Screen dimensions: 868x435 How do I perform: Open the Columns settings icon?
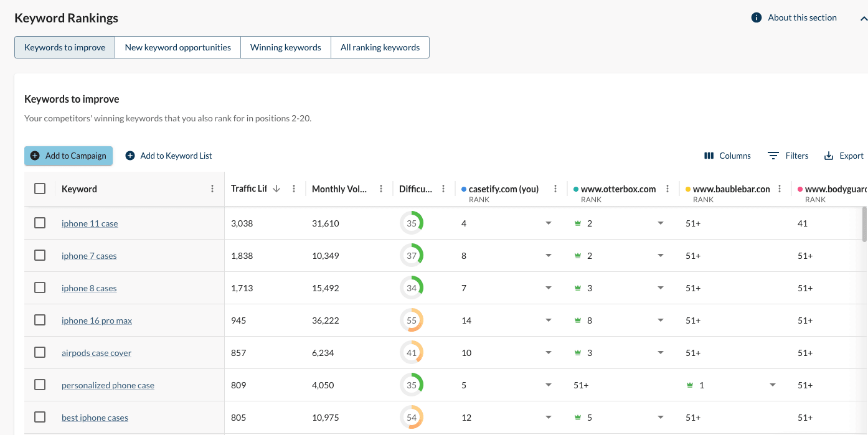pyautogui.click(x=709, y=156)
